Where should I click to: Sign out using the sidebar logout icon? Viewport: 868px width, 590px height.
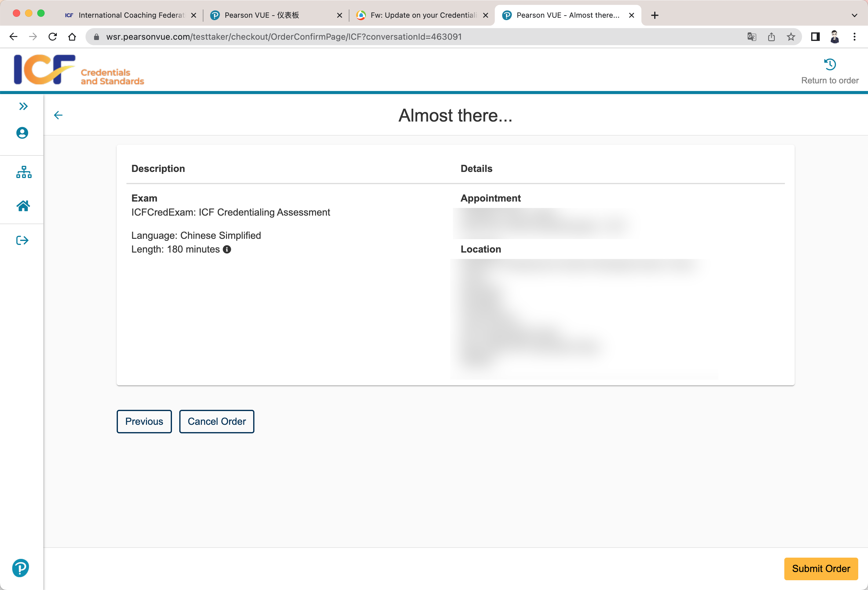[22, 240]
